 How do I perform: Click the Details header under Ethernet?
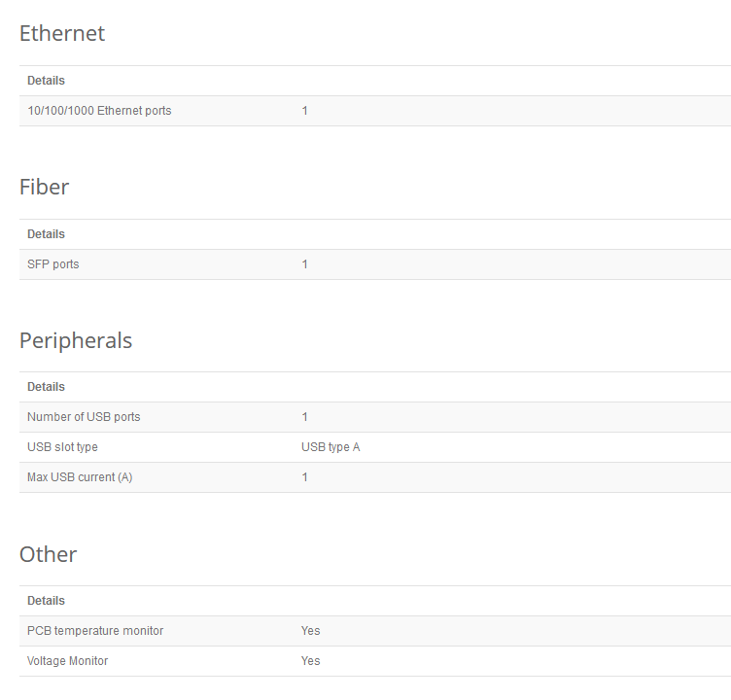pyautogui.click(x=47, y=81)
